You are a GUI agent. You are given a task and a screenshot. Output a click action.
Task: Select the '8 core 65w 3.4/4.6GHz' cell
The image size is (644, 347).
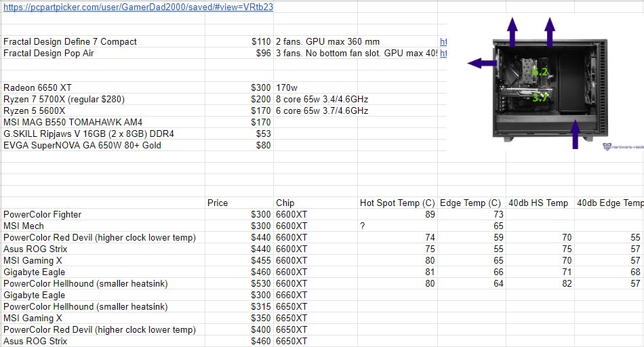[x=322, y=99]
